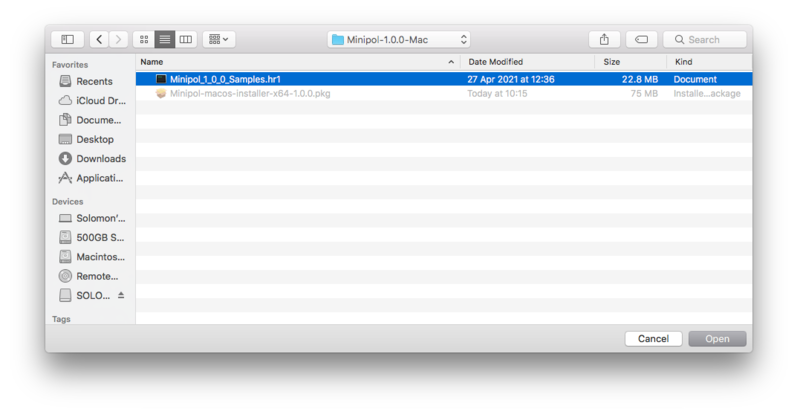Select the 500GB S... drive
The image size is (800, 409).
(x=91, y=237)
